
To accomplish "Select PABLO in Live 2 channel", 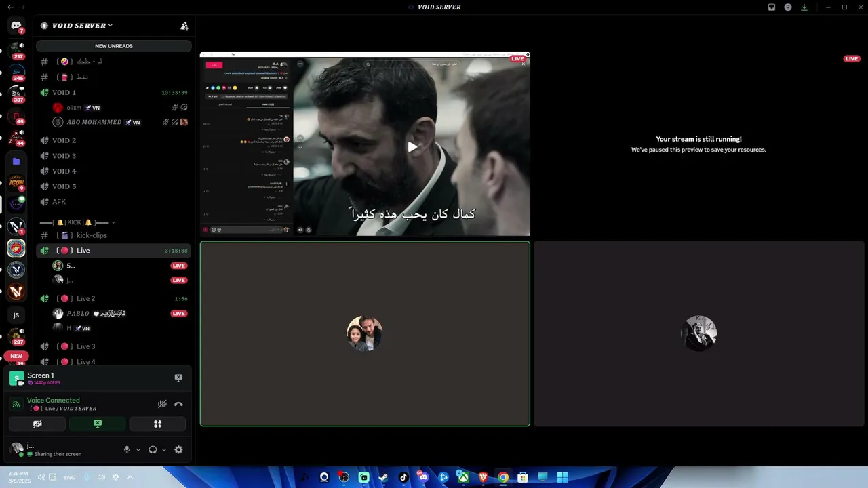I will tap(113, 314).
